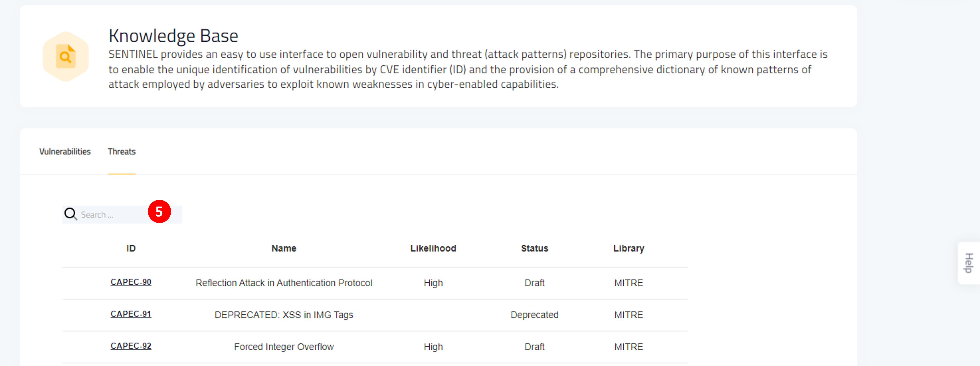Screen dimensions: 980x366
Task: Switch to the Vulnerabilities tab
Action: click(x=65, y=152)
